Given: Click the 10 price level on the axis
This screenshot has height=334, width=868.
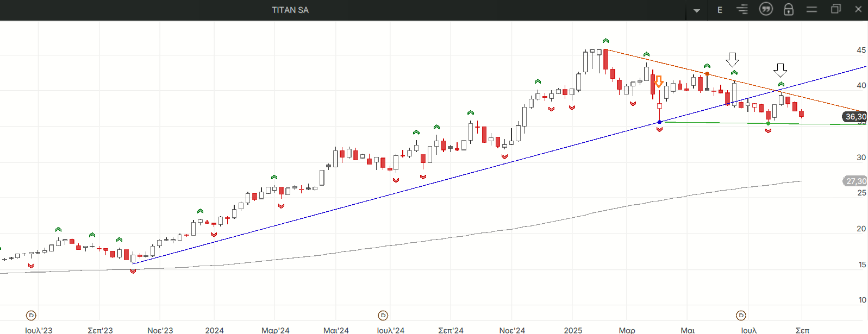Looking at the screenshot, I should click(x=862, y=300).
